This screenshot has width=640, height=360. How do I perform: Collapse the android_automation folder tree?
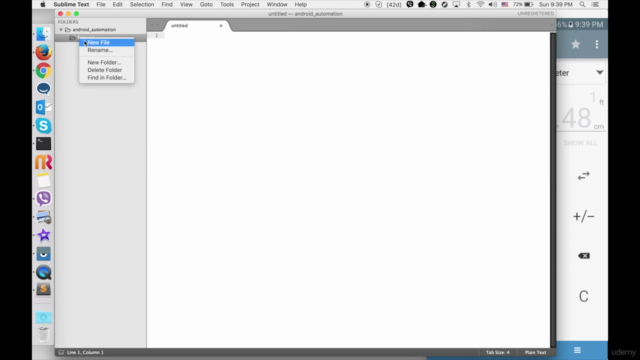pos(61,30)
